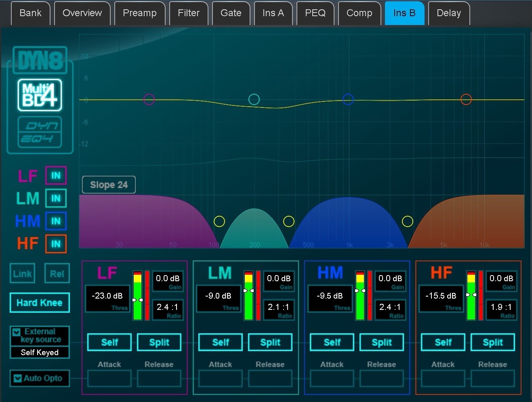Click the orange HF node on the graph
532x402 pixels.
466,99
